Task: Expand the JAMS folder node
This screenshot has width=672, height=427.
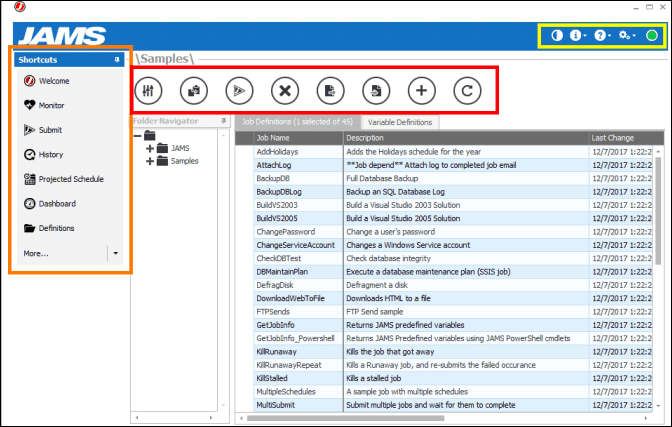Action: tap(150, 148)
